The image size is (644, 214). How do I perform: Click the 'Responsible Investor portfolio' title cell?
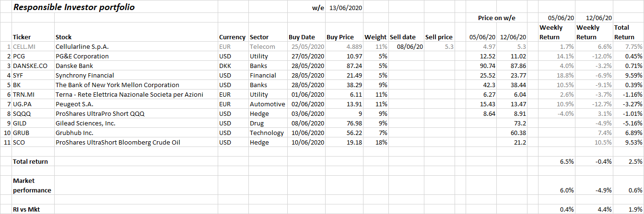pyautogui.click(x=74, y=8)
